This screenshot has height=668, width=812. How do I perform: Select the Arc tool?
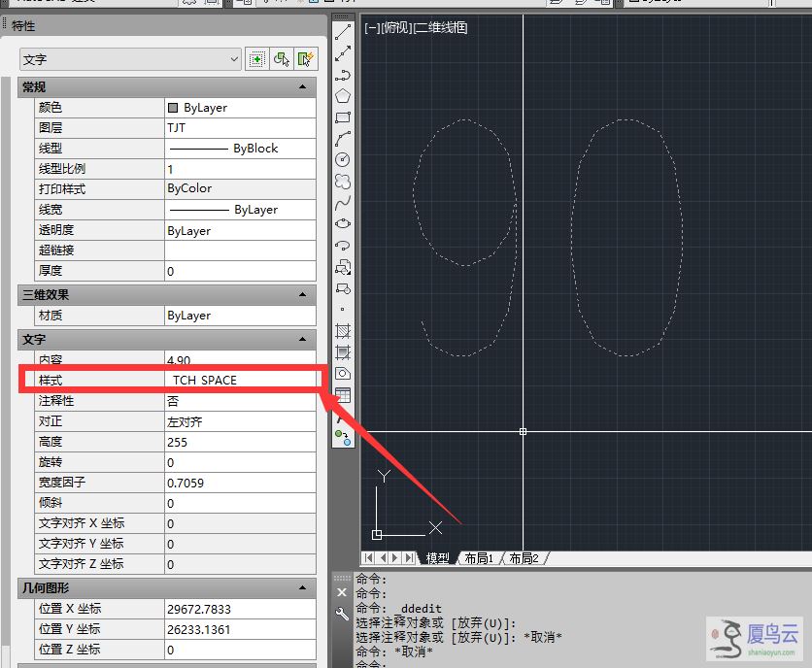pos(343,139)
